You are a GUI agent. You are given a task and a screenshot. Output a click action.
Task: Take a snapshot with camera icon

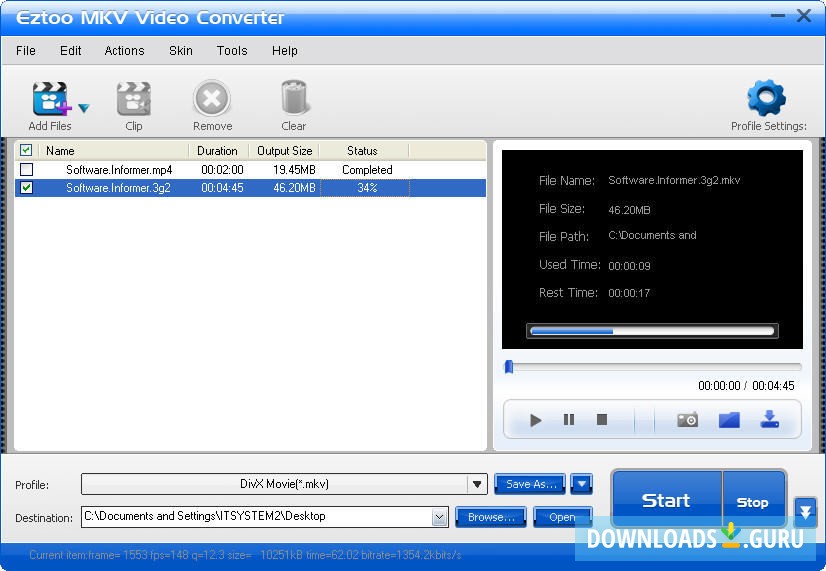687,420
